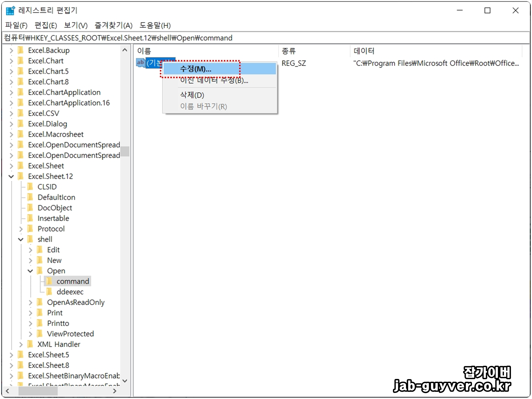Expand the OpenAsReadOnly key
The height and width of the screenshot is (399, 532).
coord(30,302)
